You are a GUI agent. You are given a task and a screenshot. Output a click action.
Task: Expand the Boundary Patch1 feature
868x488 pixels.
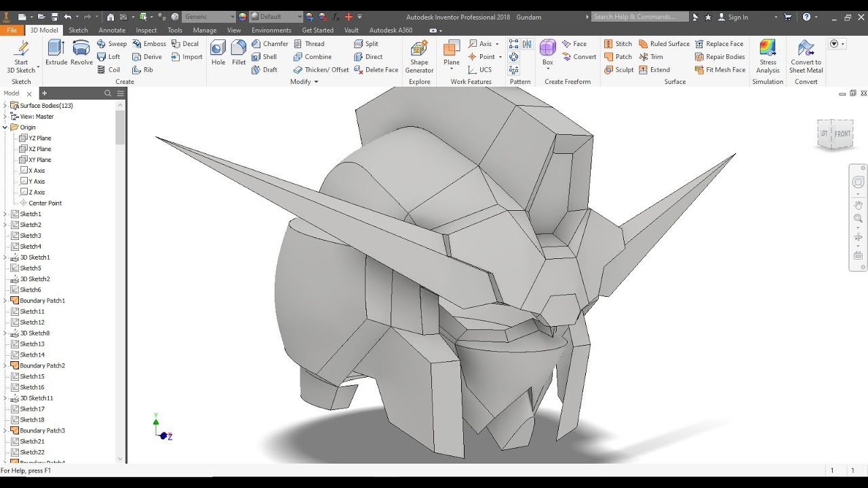pos(5,301)
